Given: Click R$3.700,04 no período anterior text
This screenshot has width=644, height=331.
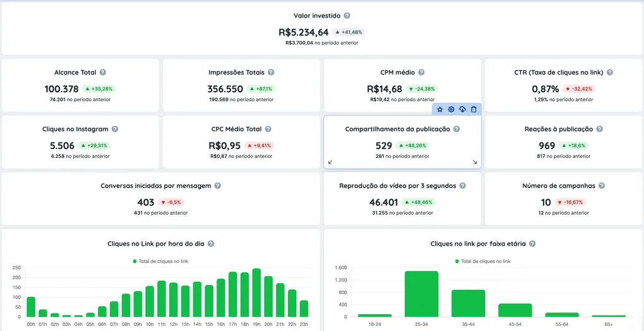Looking at the screenshot, I should click(321, 43).
